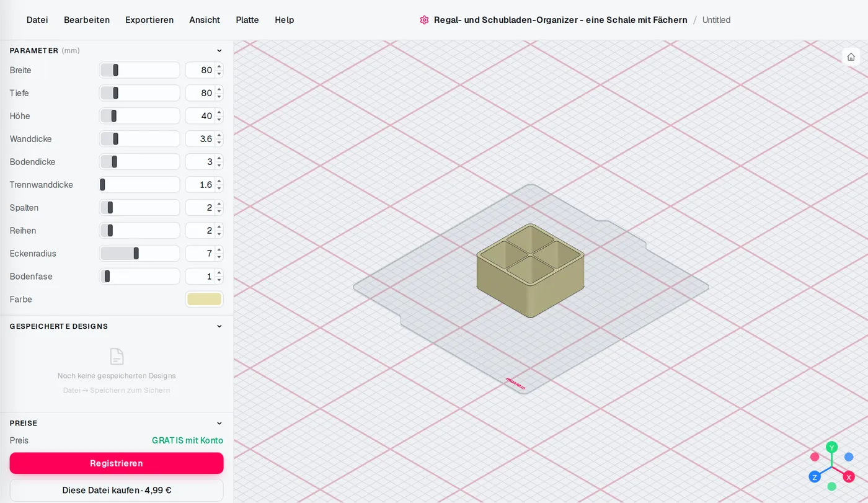868x503 pixels.
Task: Click the Bodenfase slider track
Action: point(139,277)
